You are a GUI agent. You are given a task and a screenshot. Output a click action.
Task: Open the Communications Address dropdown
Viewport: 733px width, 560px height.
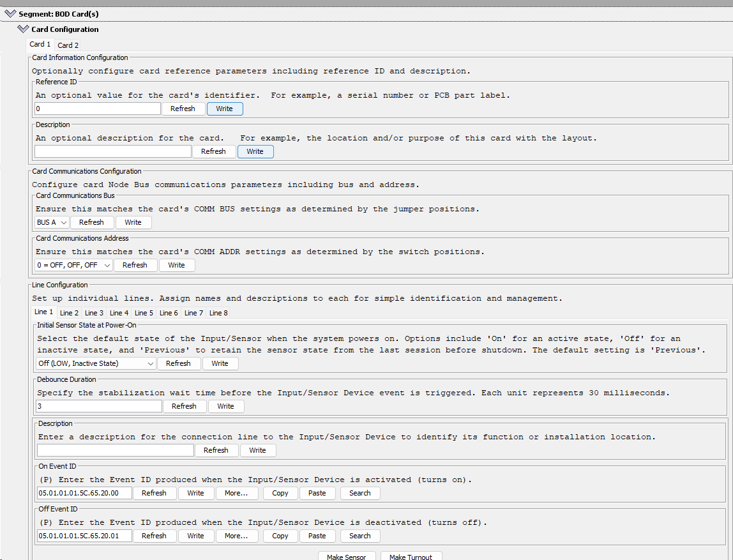[x=74, y=265]
